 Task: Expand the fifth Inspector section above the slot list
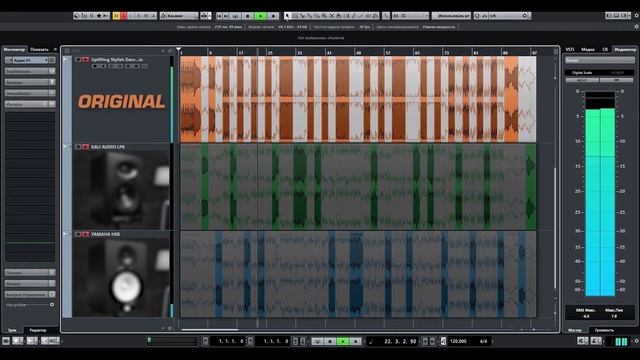coord(30,104)
